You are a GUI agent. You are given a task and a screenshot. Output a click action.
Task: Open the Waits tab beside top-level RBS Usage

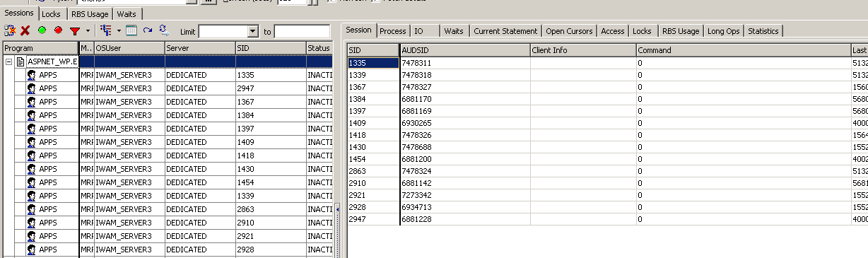click(x=127, y=14)
